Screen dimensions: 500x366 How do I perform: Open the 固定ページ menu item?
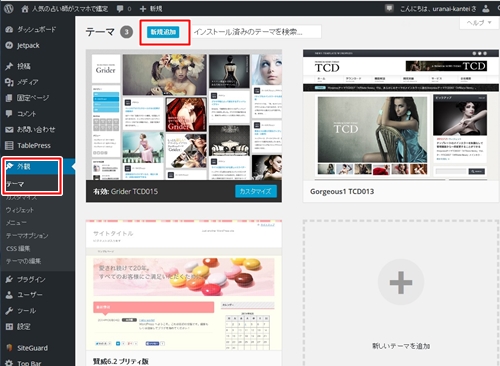pos(33,98)
